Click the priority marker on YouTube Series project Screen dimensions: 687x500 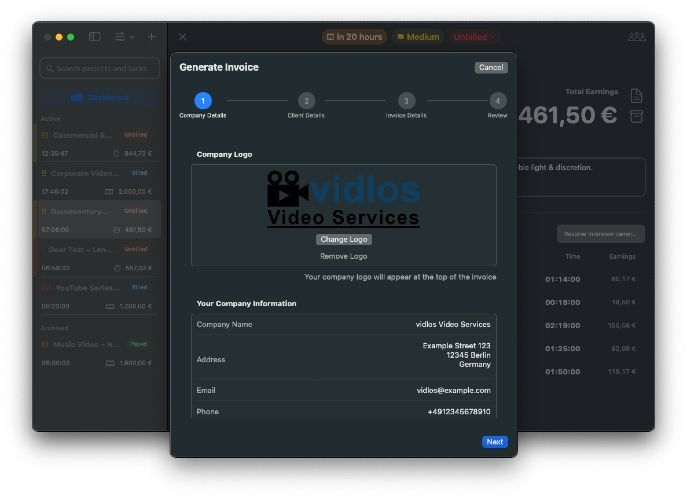coord(46,288)
